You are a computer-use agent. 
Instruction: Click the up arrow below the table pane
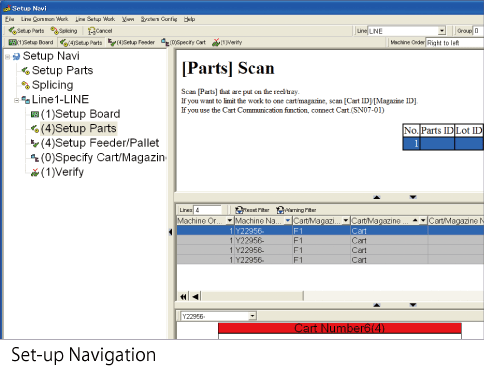click(x=377, y=305)
